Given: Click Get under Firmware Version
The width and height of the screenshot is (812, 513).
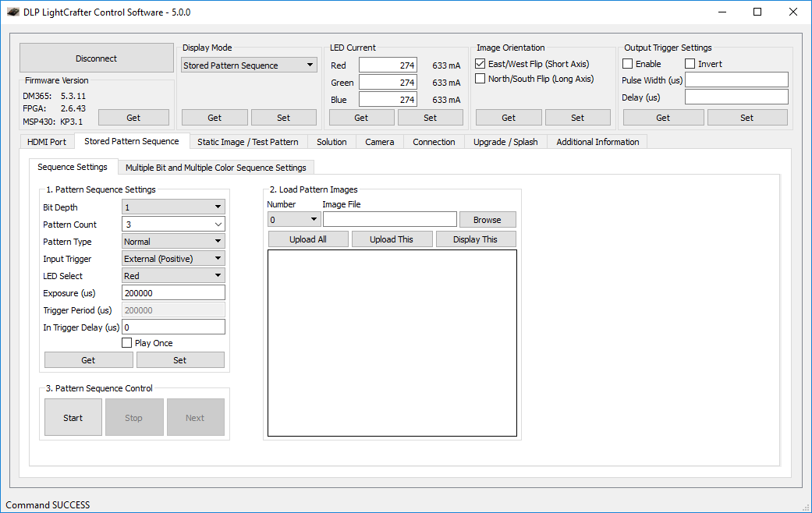Looking at the screenshot, I should pyautogui.click(x=133, y=118).
